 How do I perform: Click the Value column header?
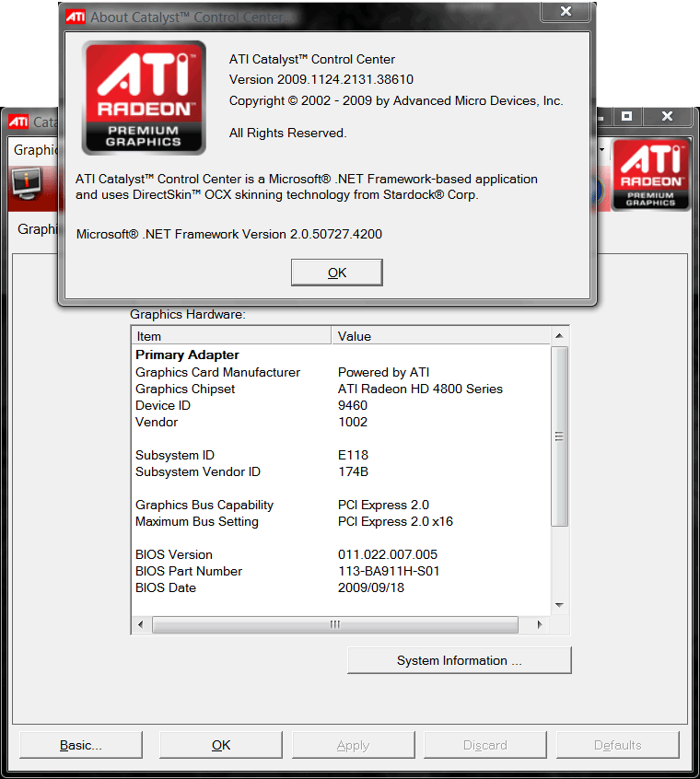pyautogui.click(x=441, y=336)
